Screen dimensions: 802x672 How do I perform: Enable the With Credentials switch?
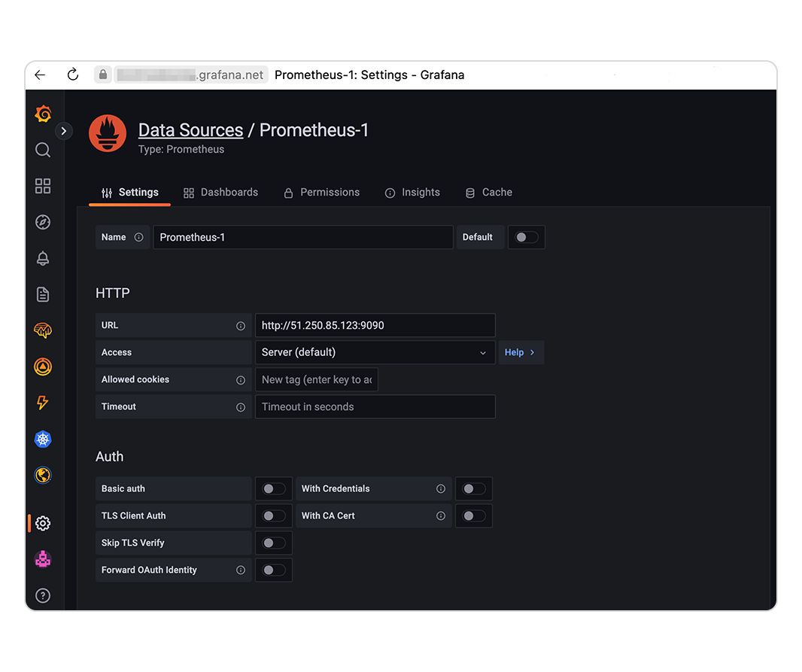click(474, 489)
